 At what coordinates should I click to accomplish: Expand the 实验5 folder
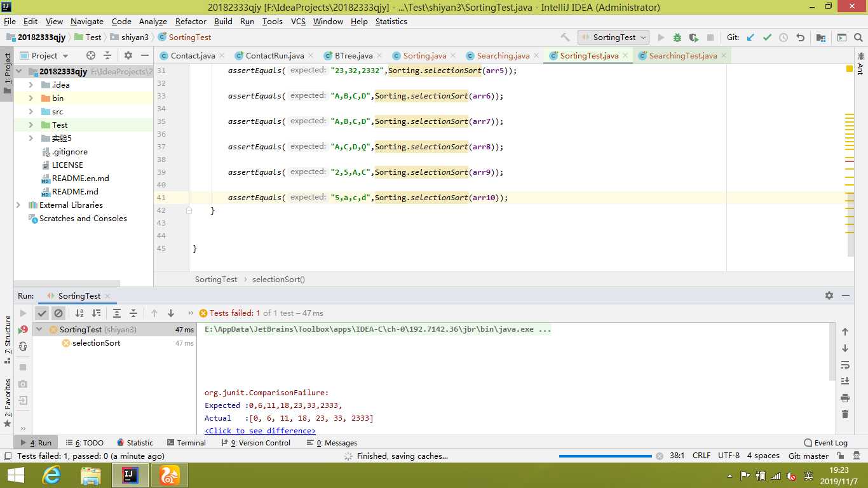pos(31,138)
